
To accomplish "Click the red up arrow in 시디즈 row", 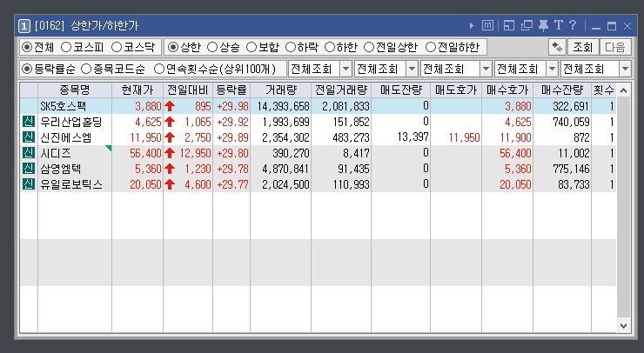I will (170, 153).
